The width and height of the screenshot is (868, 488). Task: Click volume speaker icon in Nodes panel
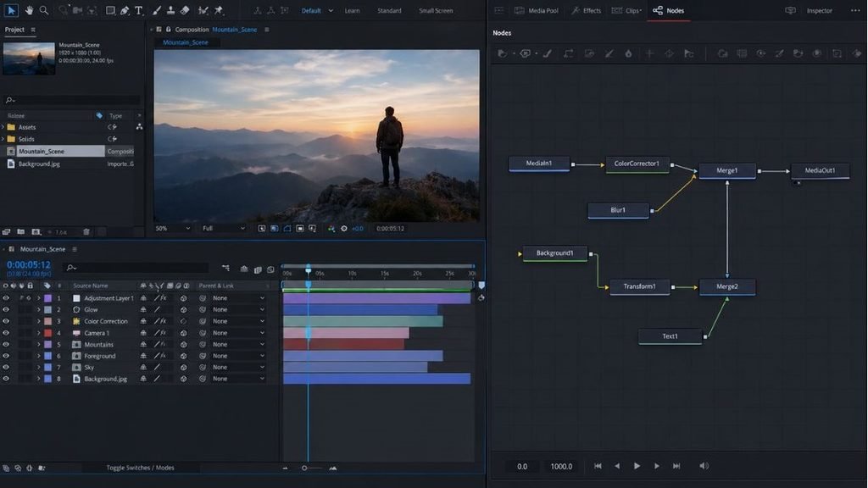(704, 466)
